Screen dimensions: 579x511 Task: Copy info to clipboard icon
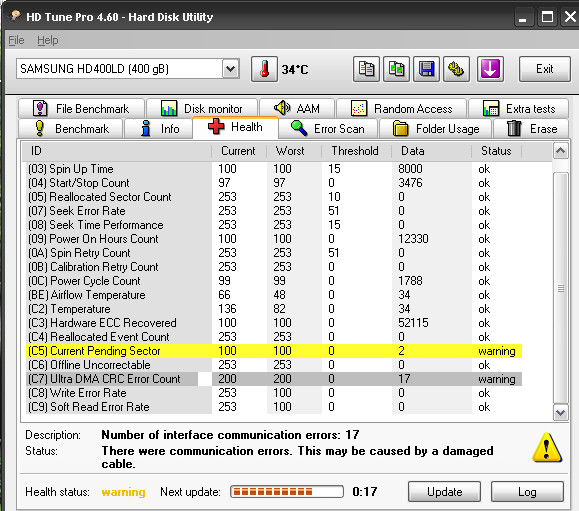[x=366, y=69]
